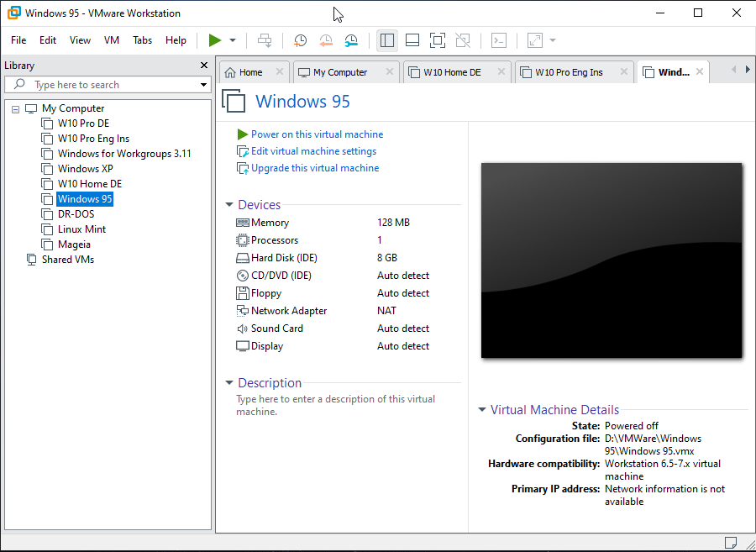This screenshot has width=756, height=552.
Task: Click the black VM screen thumbnail
Action: tap(612, 260)
